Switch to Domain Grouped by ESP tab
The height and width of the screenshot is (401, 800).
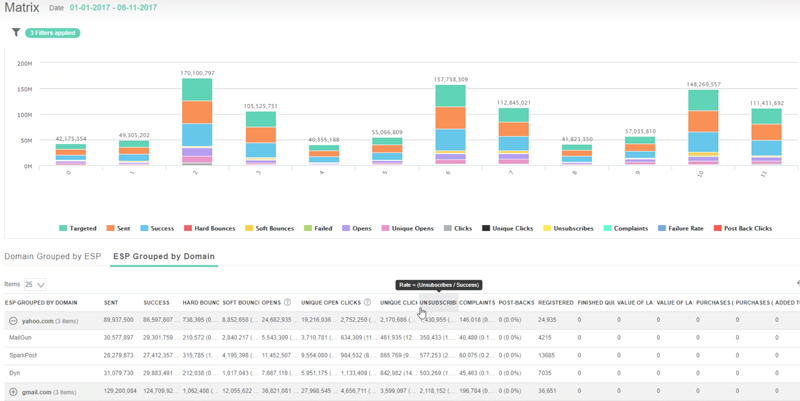tap(53, 256)
